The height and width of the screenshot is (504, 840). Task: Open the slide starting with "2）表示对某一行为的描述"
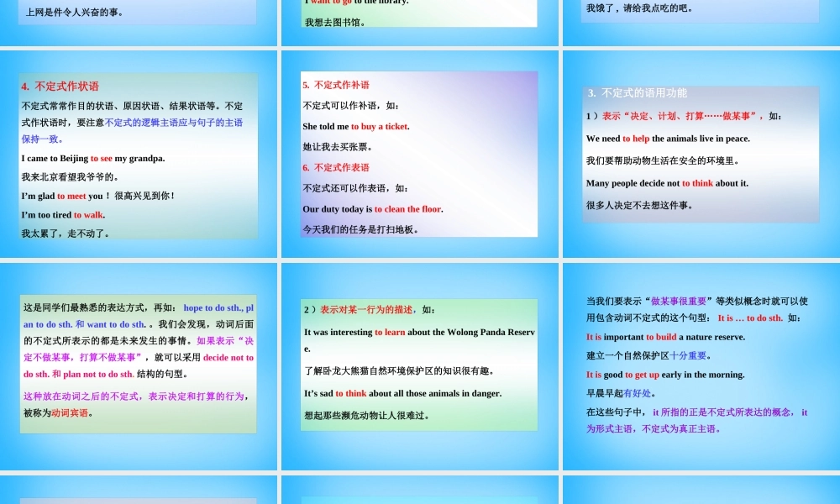[x=418, y=361]
